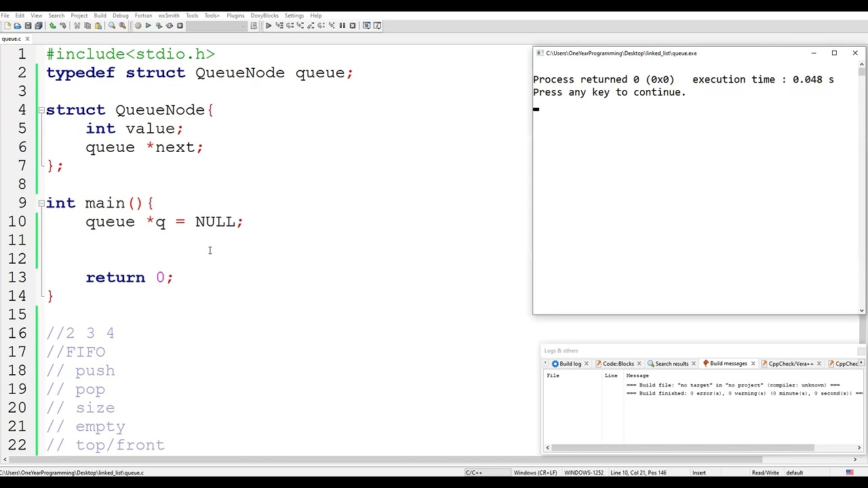The height and width of the screenshot is (488, 868).
Task: Click the language flag in status bar
Action: click(850, 472)
